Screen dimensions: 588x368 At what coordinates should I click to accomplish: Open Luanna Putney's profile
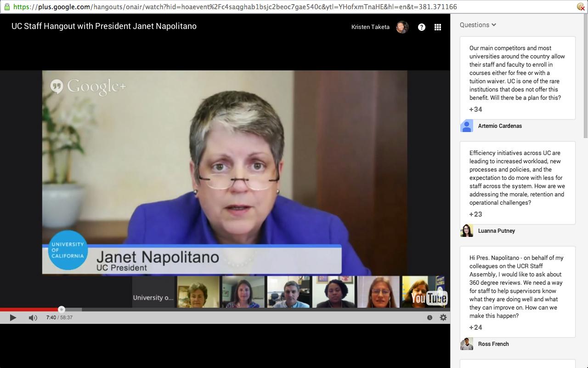coord(496,231)
